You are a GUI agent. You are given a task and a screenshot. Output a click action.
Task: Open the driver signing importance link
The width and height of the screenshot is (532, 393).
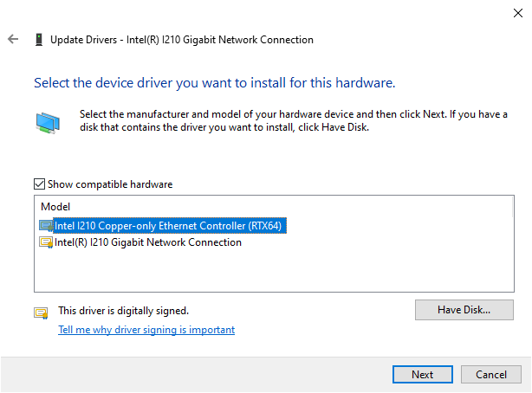[146, 330]
